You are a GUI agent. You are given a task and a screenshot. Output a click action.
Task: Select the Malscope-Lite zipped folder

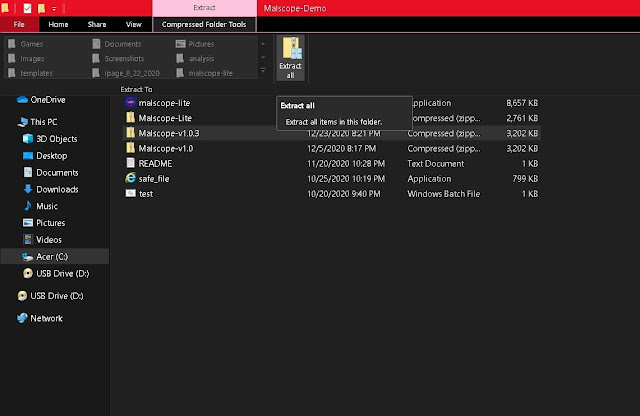pyautogui.click(x=165, y=118)
